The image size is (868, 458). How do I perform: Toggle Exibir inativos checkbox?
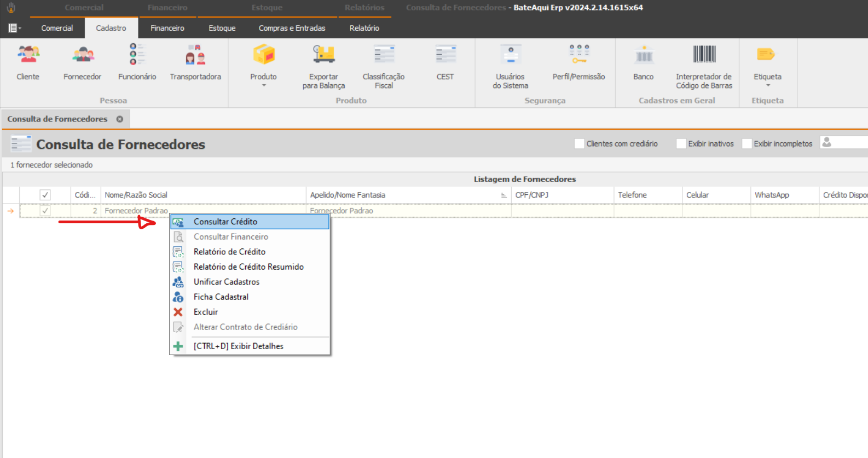tap(681, 143)
